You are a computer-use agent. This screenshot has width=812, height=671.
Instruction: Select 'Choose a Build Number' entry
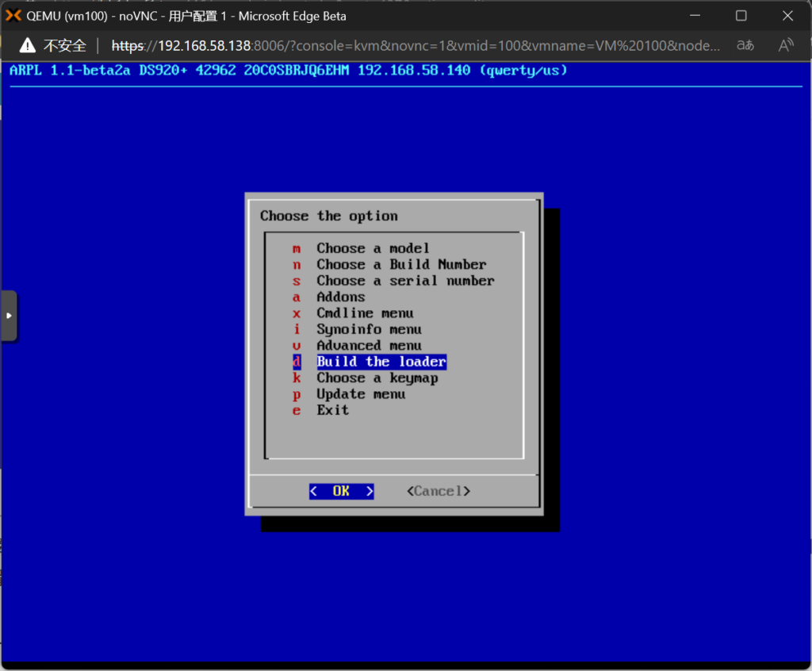(401, 264)
